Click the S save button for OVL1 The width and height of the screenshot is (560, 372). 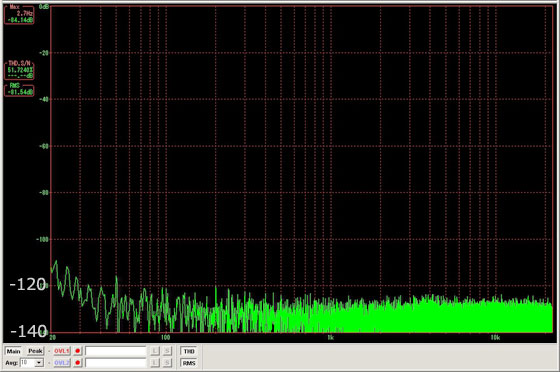point(167,351)
